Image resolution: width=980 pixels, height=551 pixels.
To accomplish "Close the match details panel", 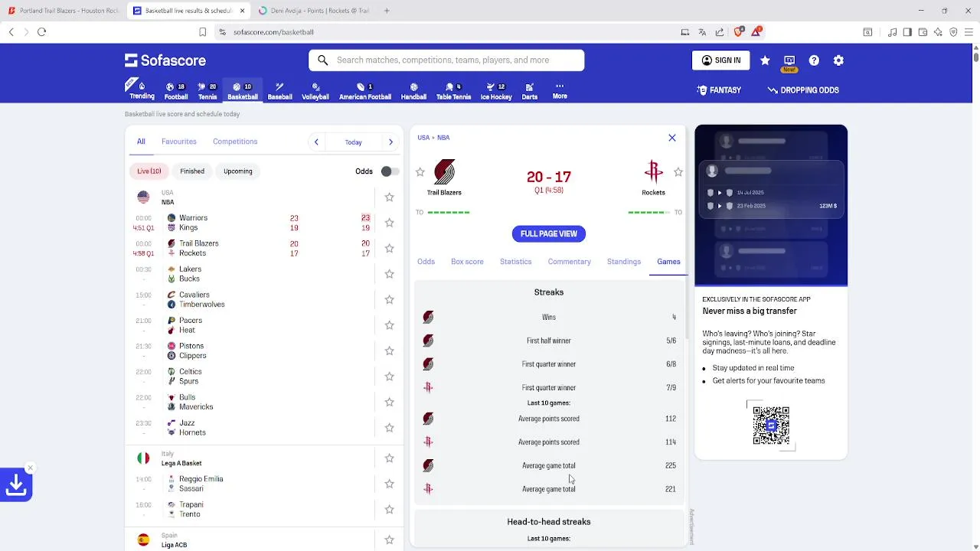I will click(x=672, y=138).
